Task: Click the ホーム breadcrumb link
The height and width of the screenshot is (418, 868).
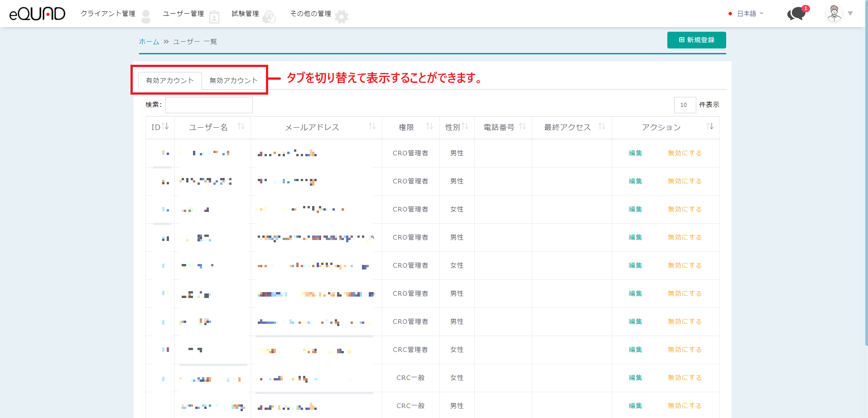Action: (149, 42)
